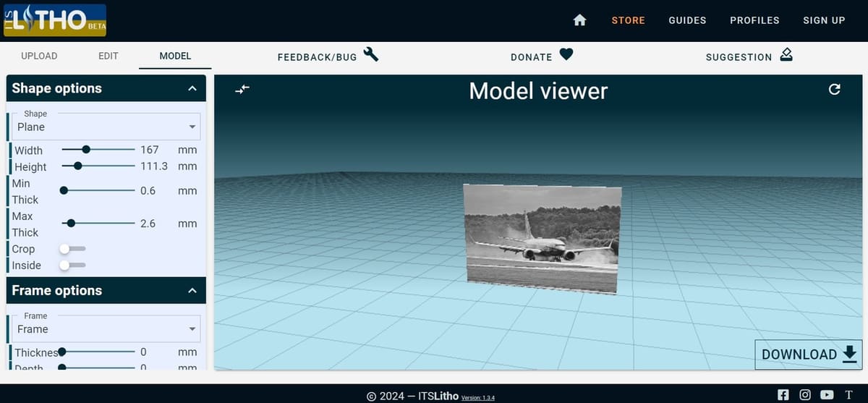Click the Height slider handle
The width and height of the screenshot is (868, 403).
coord(77,166)
